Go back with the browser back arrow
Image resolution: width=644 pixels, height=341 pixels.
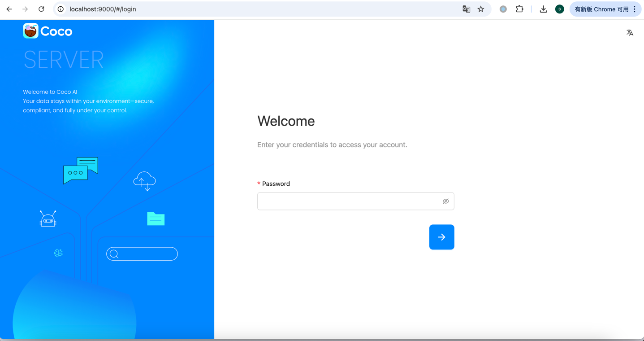point(9,9)
